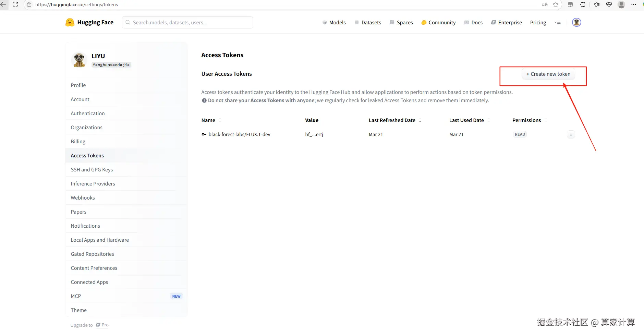Sort by the Permissions column arrows
Screen dimensions: 644x336
coord(546,120)
